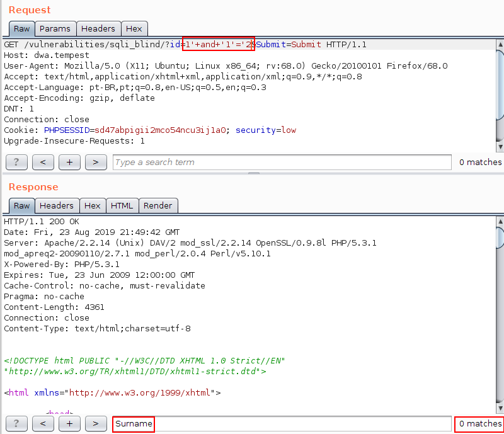
Task: Go to previous match in request search
Action: (43, 163)
